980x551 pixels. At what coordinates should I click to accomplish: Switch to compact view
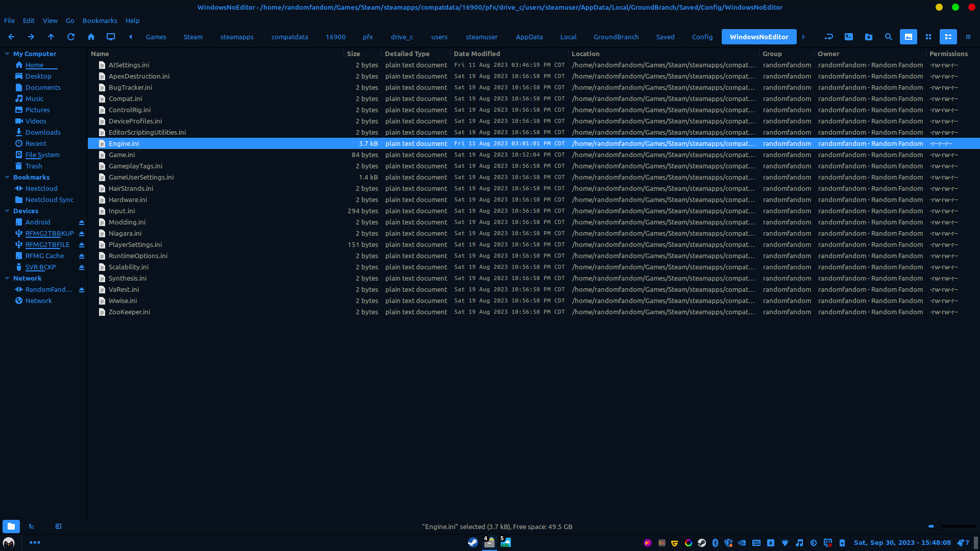(x=968, y=37)
